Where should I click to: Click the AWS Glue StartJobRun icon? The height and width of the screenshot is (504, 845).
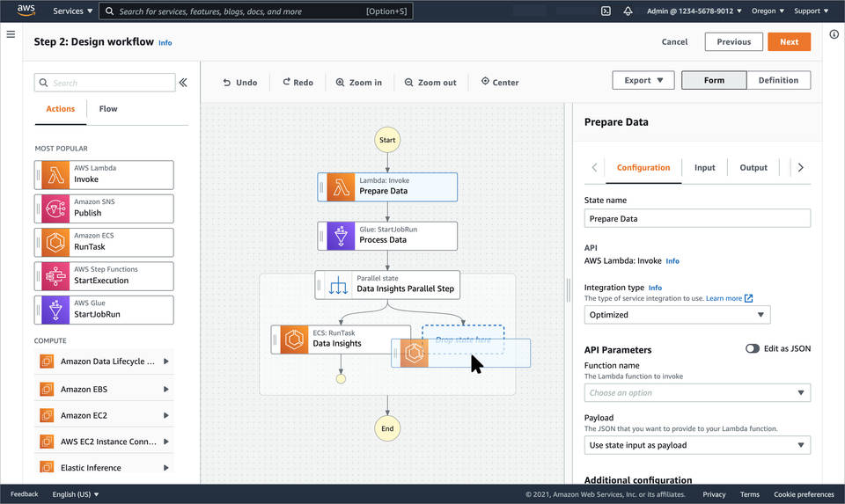point(56,310)
